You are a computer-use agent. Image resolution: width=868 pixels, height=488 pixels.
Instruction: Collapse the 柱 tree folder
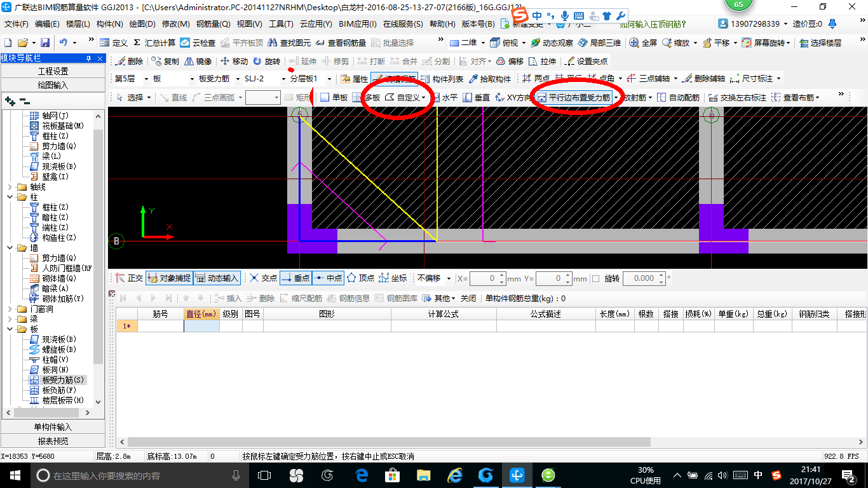click(x=10, y=197)
